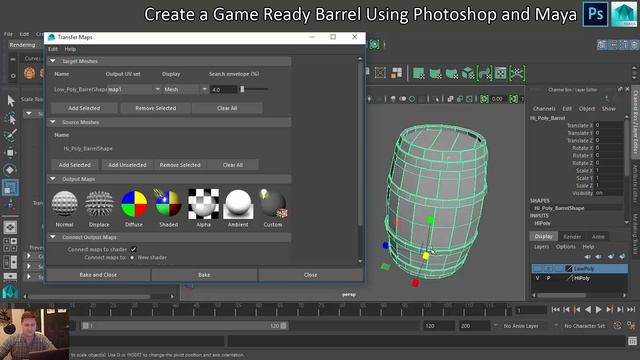Screen dimensions: 640x360
Task: Go to start of playback range
Action: (x=555, y=310)
